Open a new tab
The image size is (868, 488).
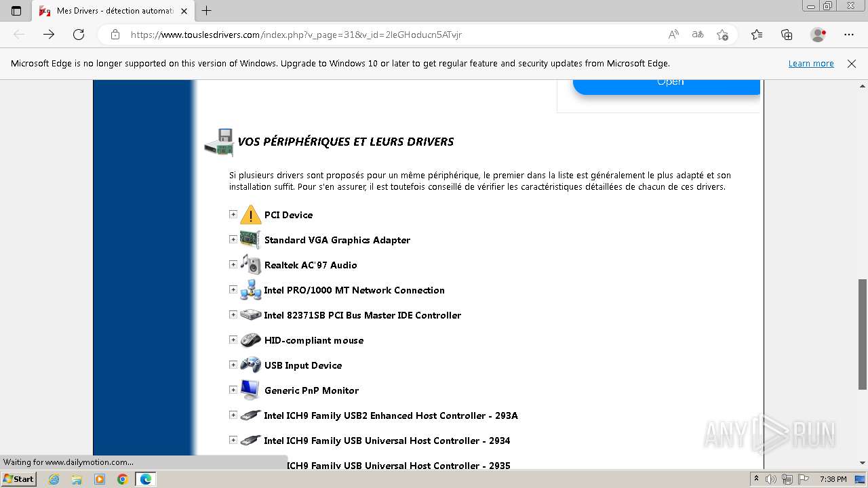(x=207, y=11)
